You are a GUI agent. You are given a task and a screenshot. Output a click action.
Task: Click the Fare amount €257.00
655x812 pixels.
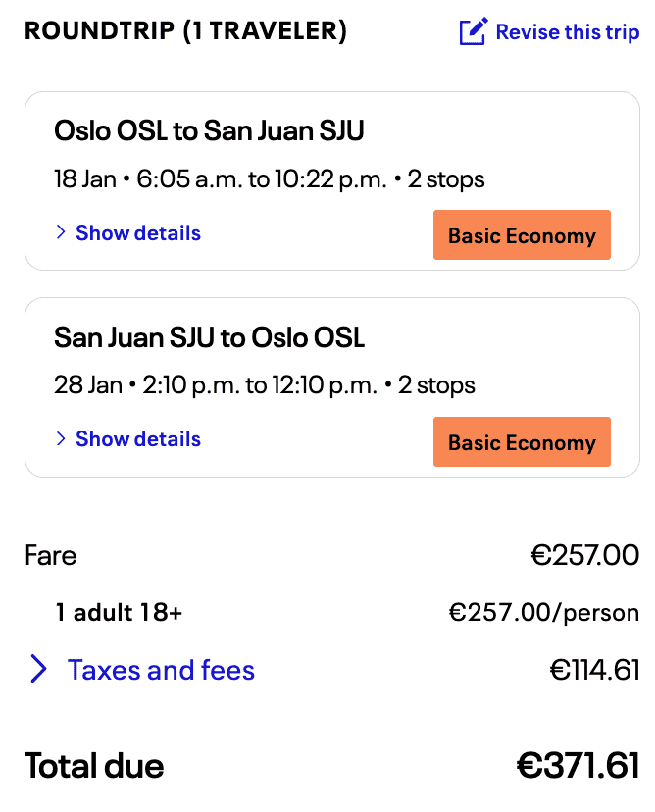584,556
